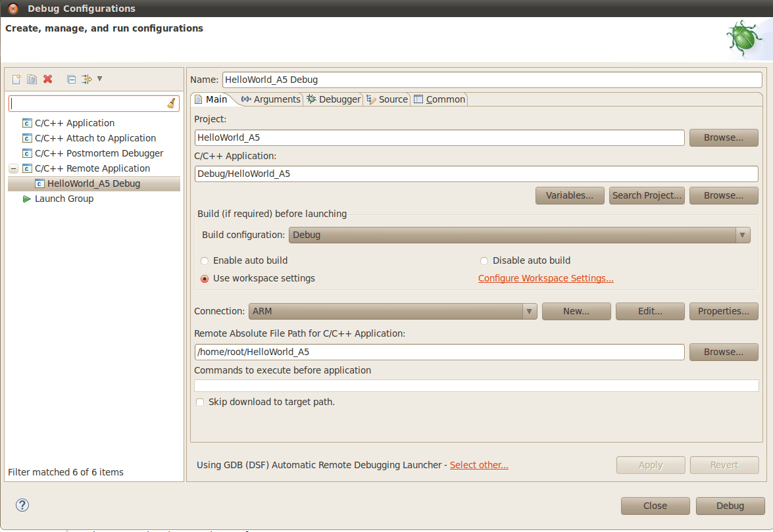
Task: Click the Search Project button
Action: point(647,195)
